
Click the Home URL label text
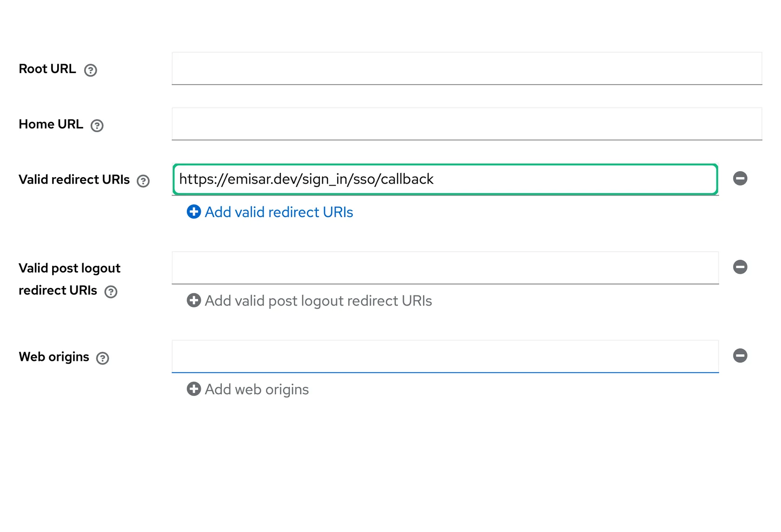coord(51,124)
